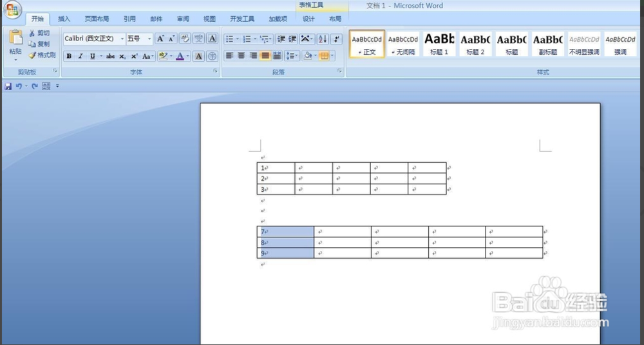Expand the Paste options arrow below 粘贴
Screen dimensions: 644x345
coord(15,60)
